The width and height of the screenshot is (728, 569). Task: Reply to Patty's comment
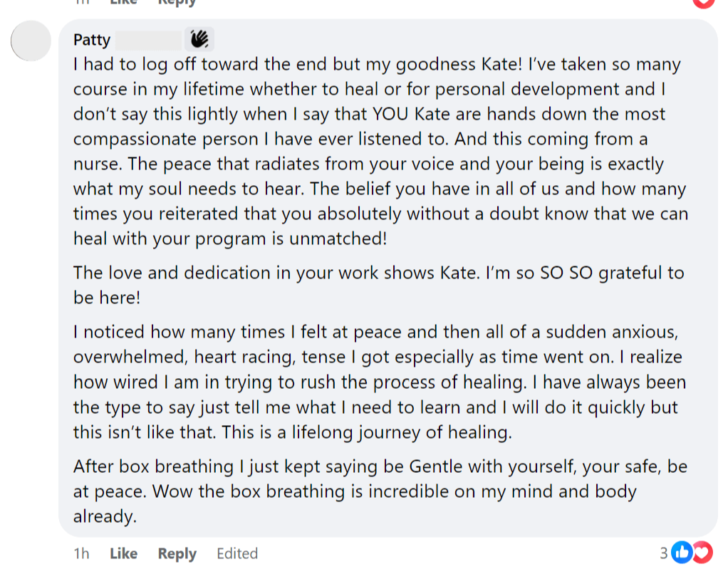click(177, 553)
